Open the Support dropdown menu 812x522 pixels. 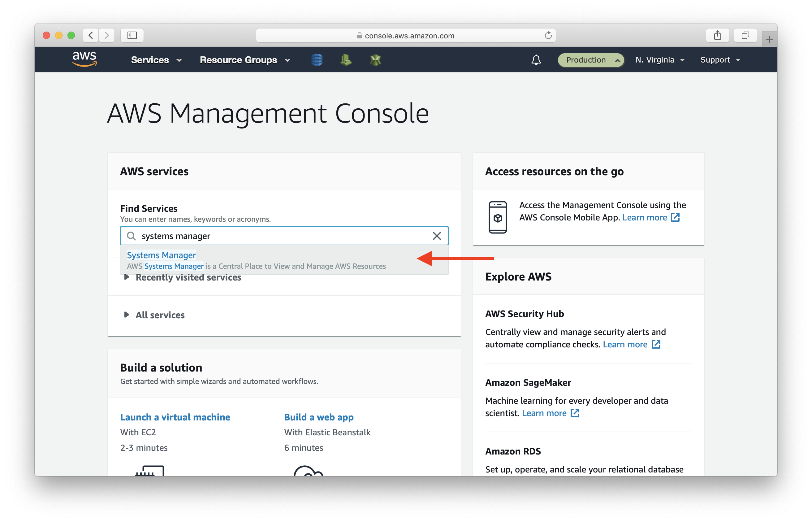coord(720,60)
